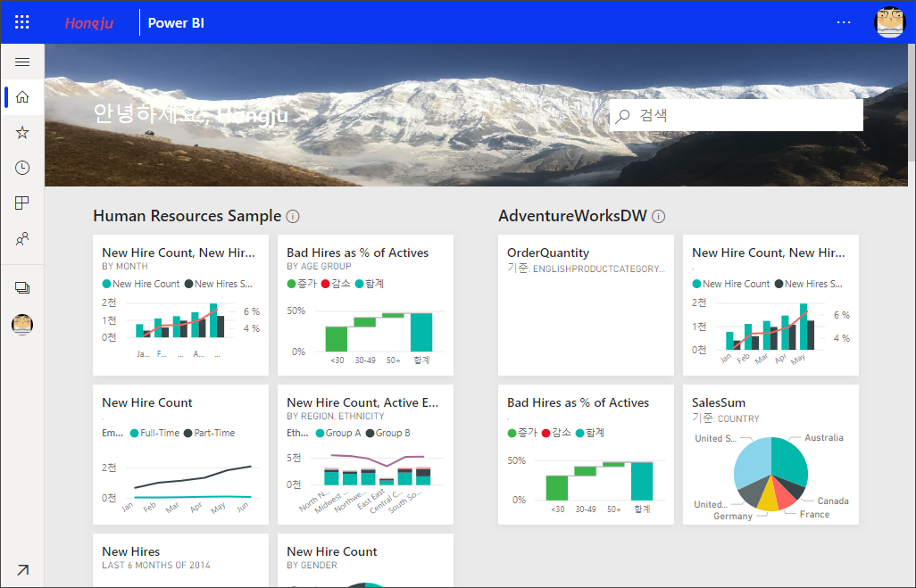Open New Hire Count BY MONTH tile
The image size is (916, 588).
coord(180,305)
